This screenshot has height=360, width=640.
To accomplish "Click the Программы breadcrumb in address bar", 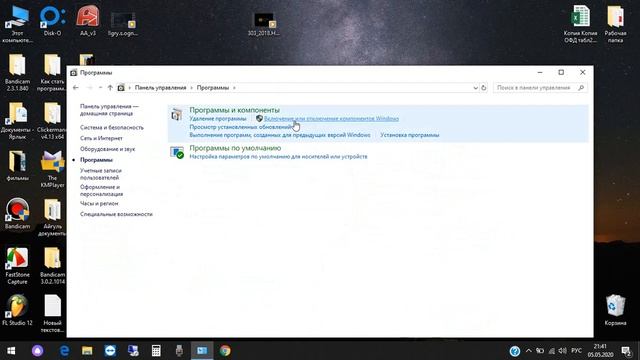I will point(213,87).
